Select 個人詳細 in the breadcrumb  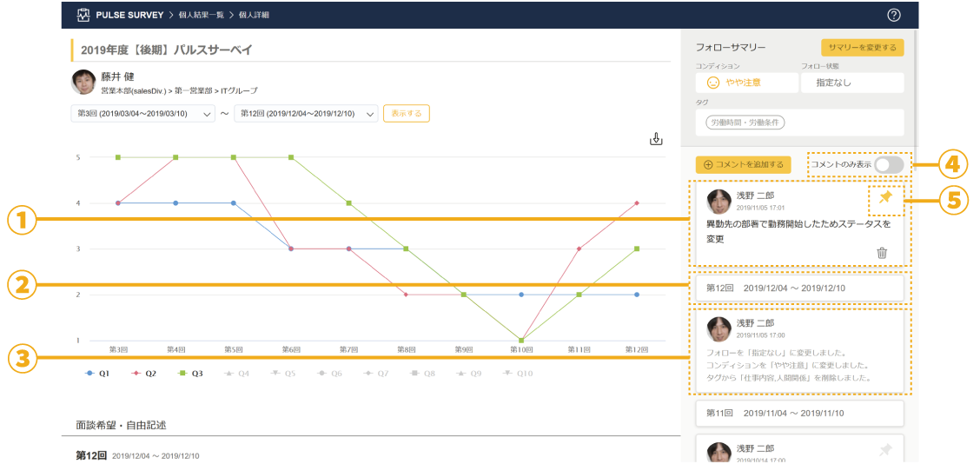[x=255, y=15]
